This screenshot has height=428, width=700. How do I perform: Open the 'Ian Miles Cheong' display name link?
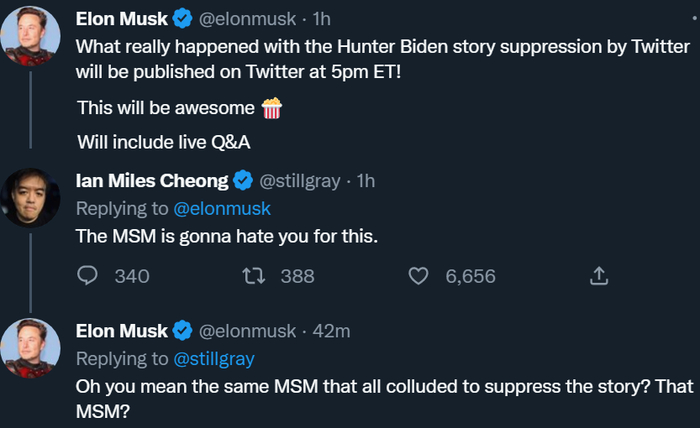pyautogui.click(x=153, y=181)
